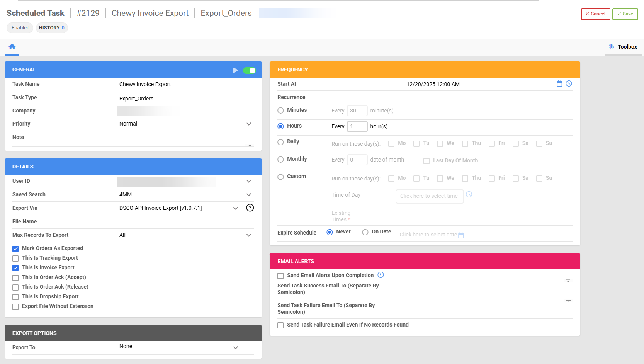
Task: Click info icon beside Email Alerts Upon Completion
Action: coord(381,275)
